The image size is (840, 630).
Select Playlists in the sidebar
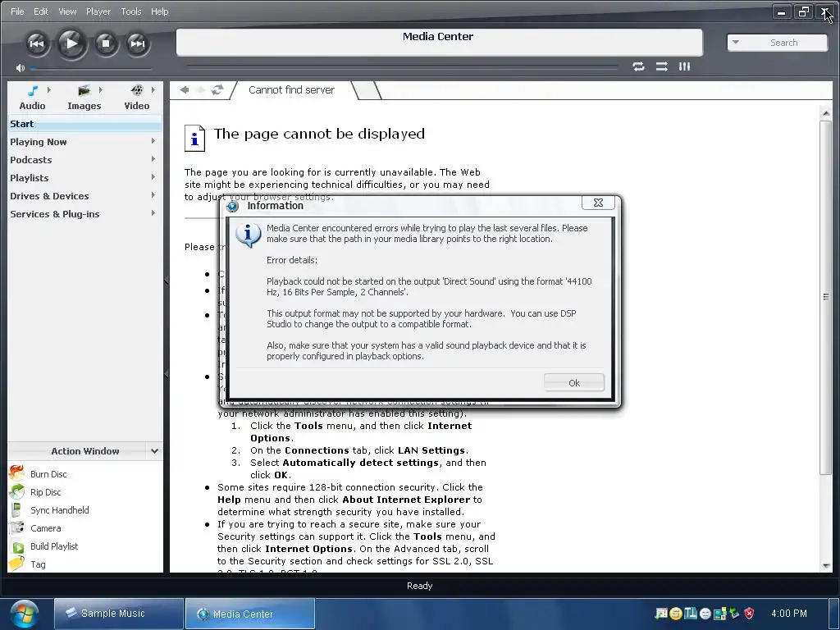[x=29, y=178]
